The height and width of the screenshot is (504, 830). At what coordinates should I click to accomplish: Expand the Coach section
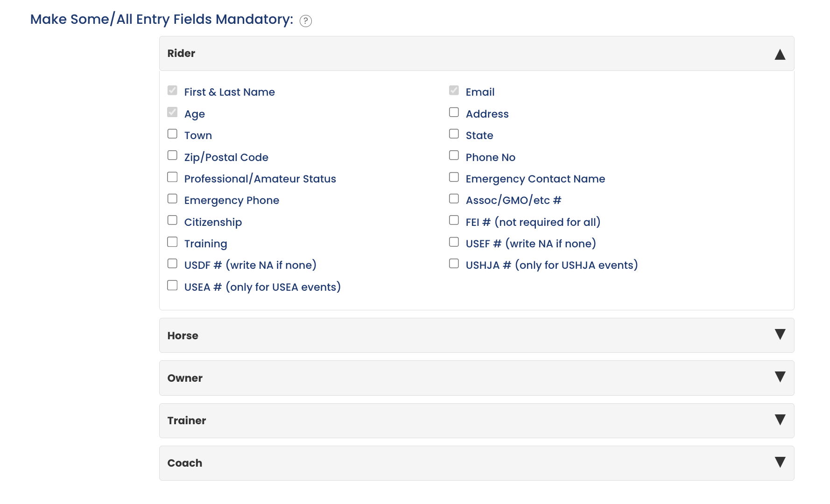pos(780,462)
